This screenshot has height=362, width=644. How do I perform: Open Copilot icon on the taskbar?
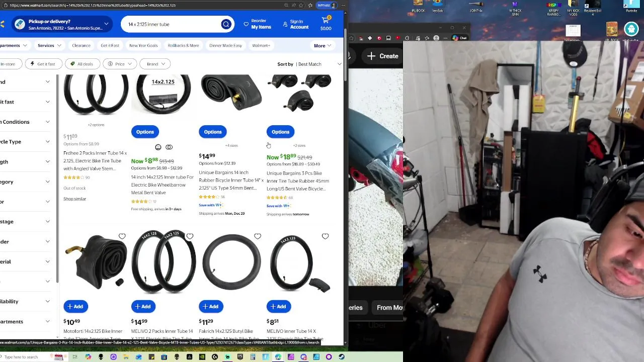[x=88, y=357]
